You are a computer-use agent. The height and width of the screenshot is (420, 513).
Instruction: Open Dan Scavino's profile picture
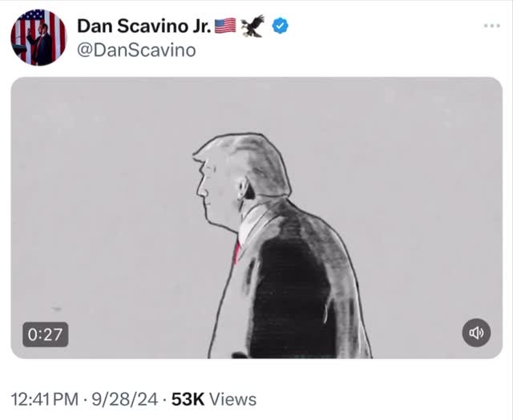(x=38, y=37)
